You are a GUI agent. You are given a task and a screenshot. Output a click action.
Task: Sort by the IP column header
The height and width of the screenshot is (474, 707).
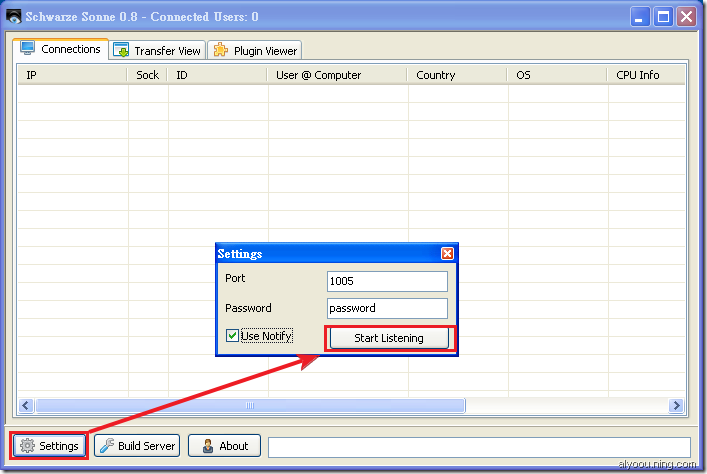pyautogui.click(x=73, y=75)
